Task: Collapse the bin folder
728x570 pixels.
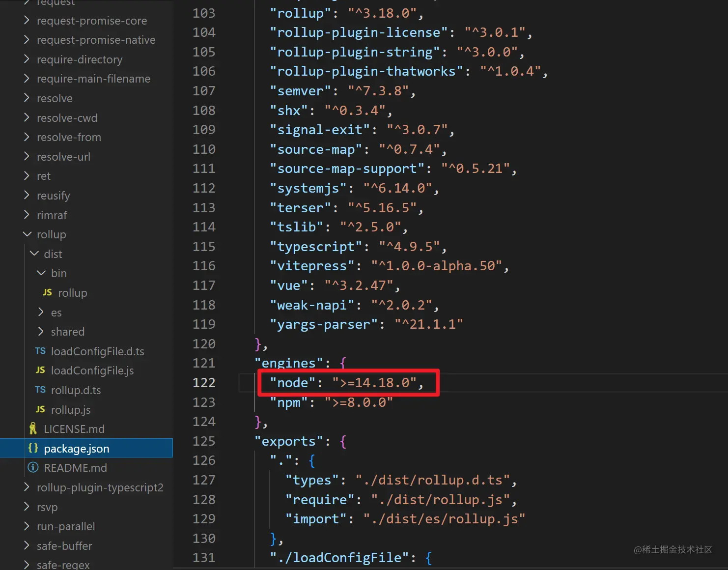Action: (41, 273)
